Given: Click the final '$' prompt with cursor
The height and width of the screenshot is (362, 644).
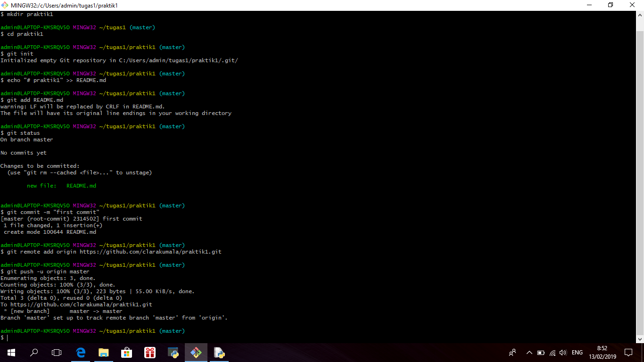Looking at the screenshot, I should point(4,337).
